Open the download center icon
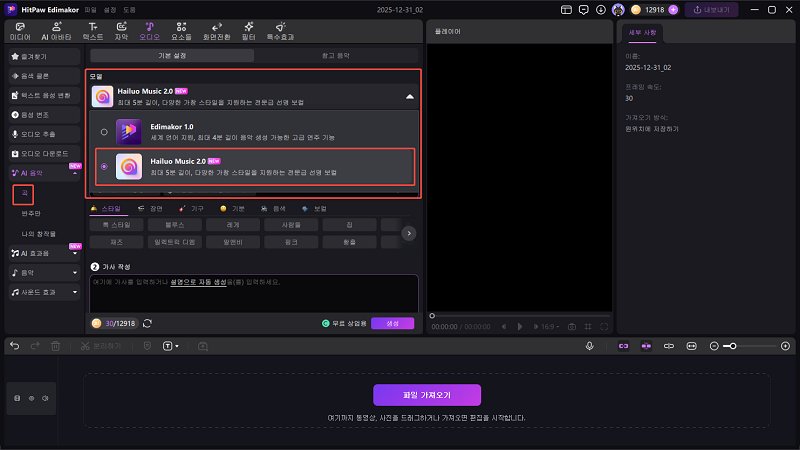This screenshot has height=450, width=800. click(x=601, y=10)
